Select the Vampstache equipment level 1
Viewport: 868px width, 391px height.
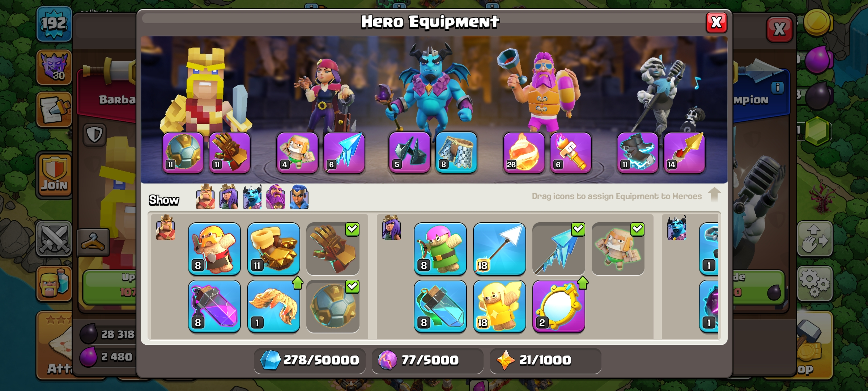click(x=274, y=306)
